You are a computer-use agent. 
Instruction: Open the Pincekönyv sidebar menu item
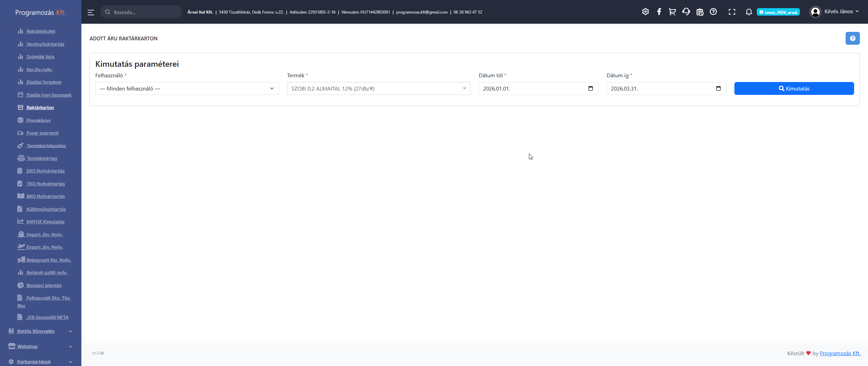pos(38,120)
